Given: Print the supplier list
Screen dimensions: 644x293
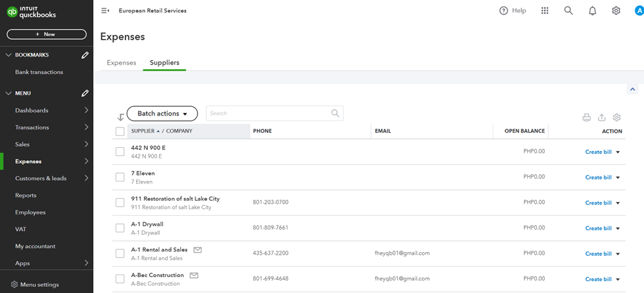Looking at the screenshot, I should 587,117.
